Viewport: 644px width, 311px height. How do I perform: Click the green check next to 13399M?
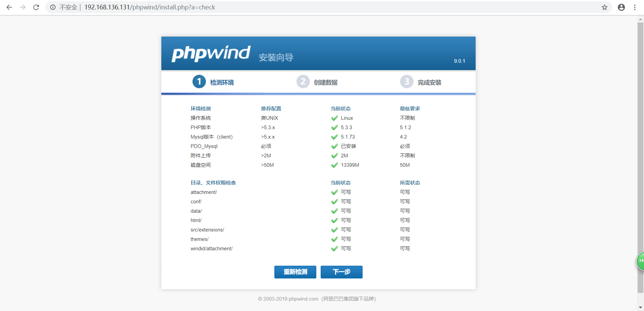click(334, 165)
